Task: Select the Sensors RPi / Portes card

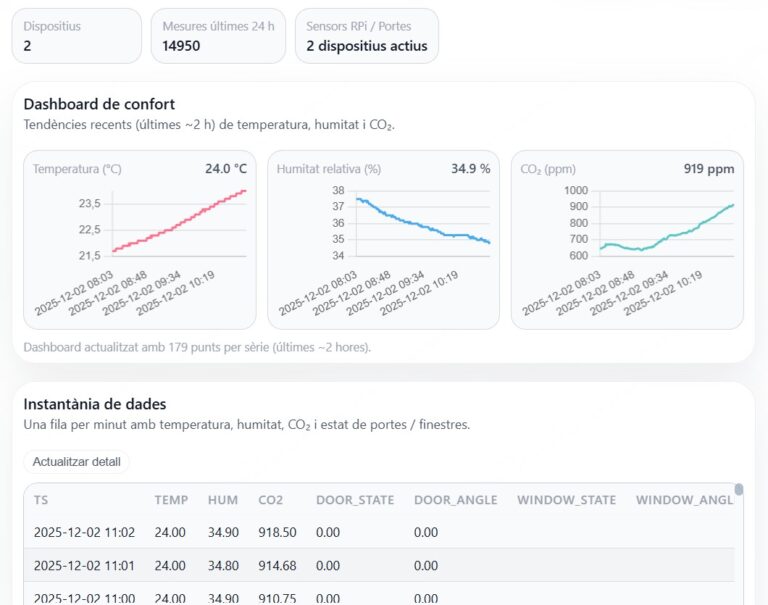Action: (366, 36)
